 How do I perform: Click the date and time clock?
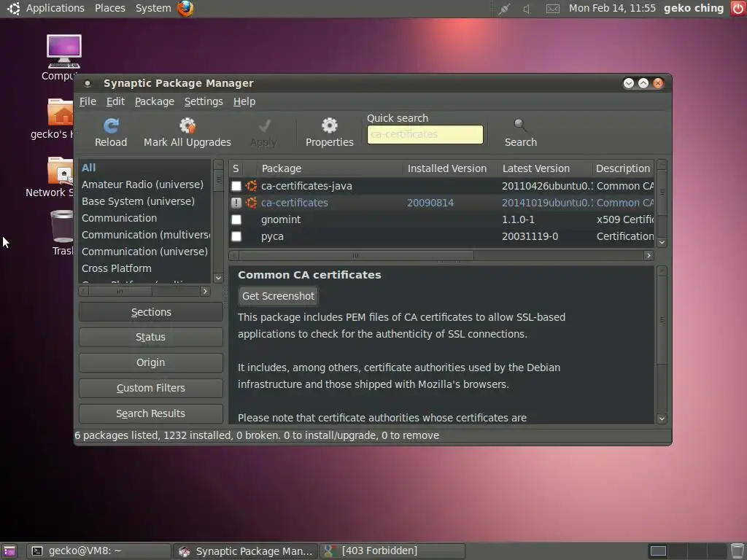coord(612,8)
